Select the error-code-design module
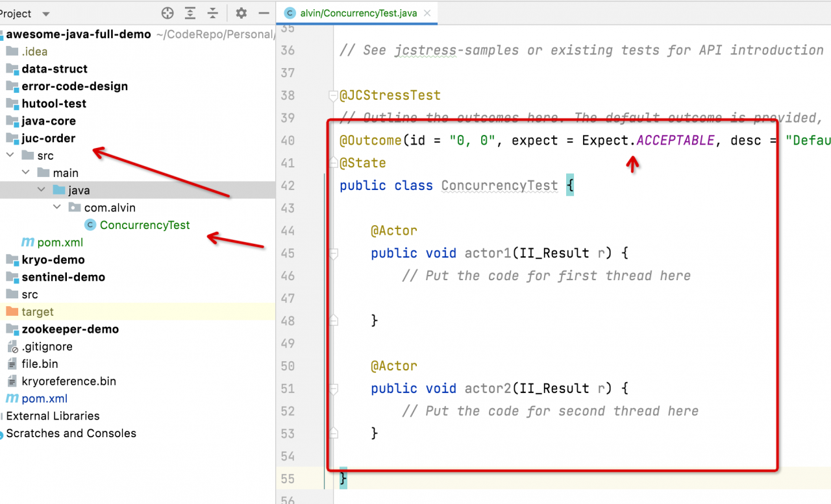 click(x=75, y=86)
